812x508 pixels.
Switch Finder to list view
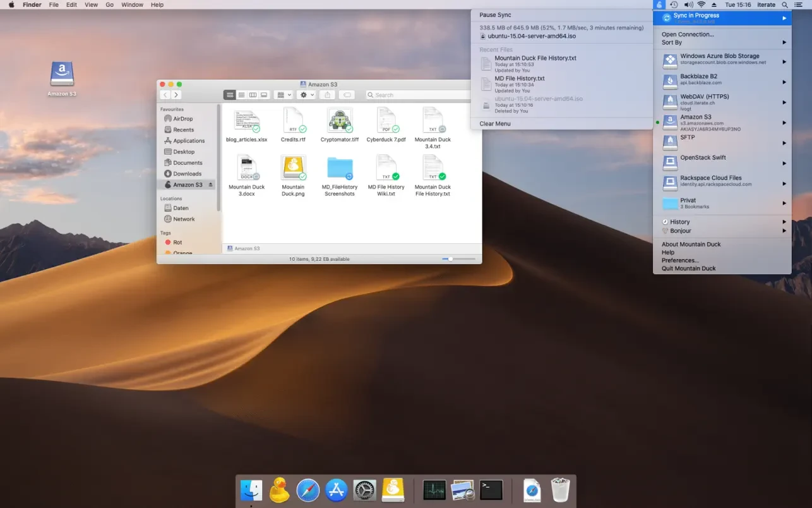pos(241,95)
